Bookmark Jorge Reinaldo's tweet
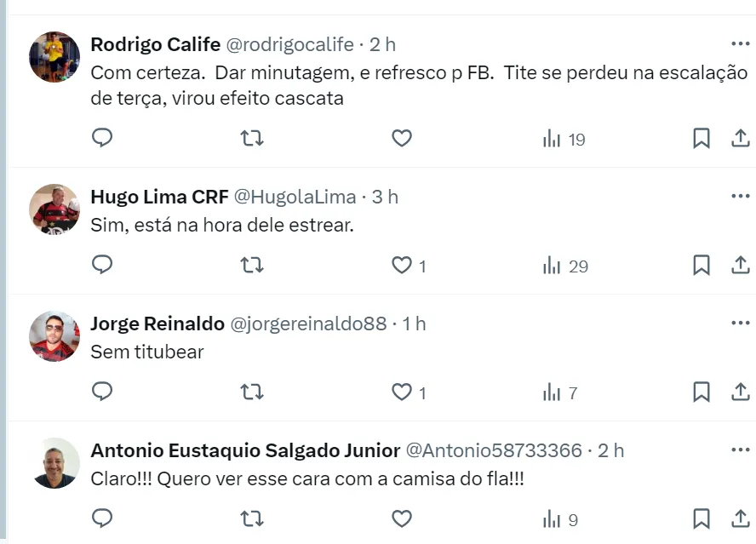The width and height of the screenshot is (756, 544). (701, 392)
